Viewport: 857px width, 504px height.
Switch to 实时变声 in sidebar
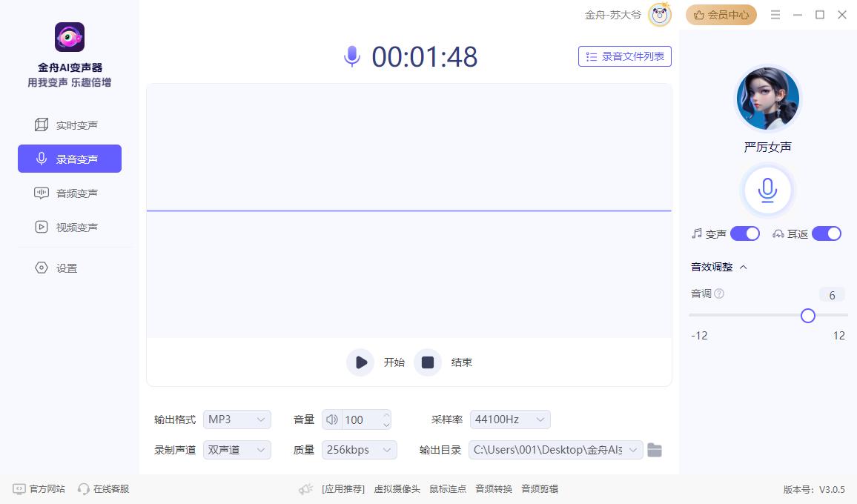pyautogui.click(x=70, y=125)
